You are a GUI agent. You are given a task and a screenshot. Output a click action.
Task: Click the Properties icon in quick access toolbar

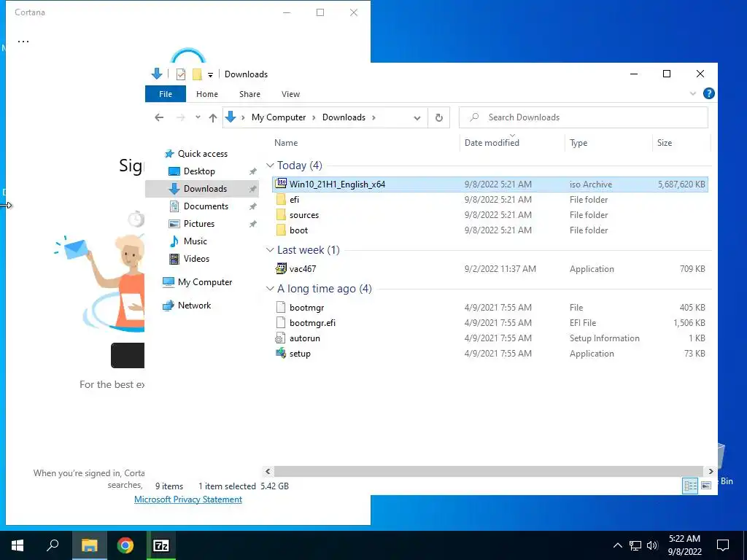[181, 74]
